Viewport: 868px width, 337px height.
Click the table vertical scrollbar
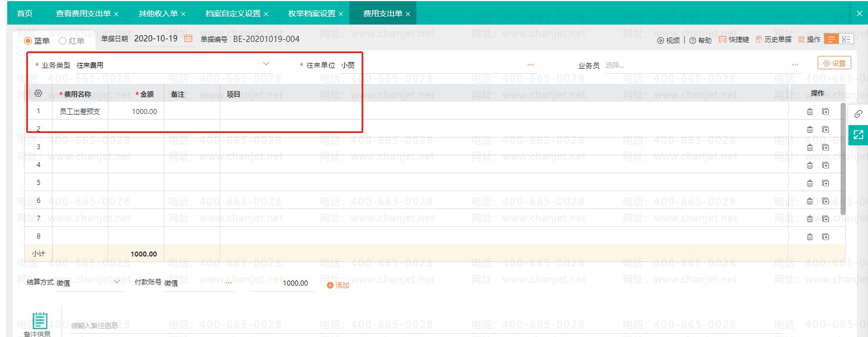[x=843, y=159]
